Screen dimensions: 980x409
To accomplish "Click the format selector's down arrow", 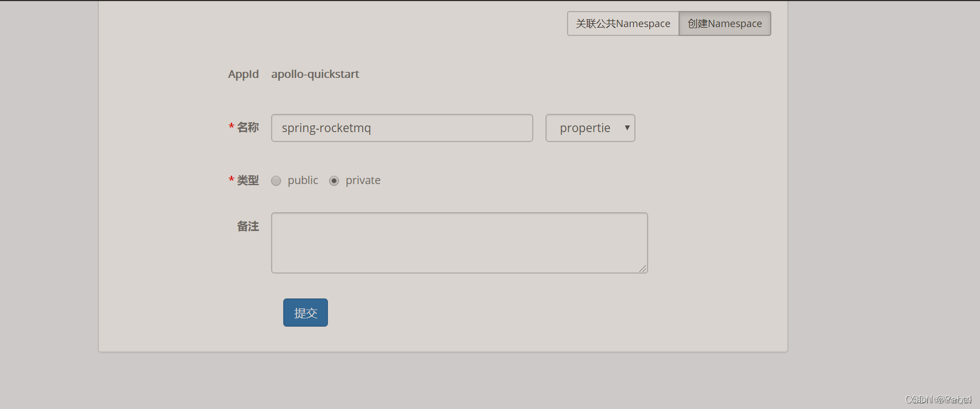I will click(627, 128).
